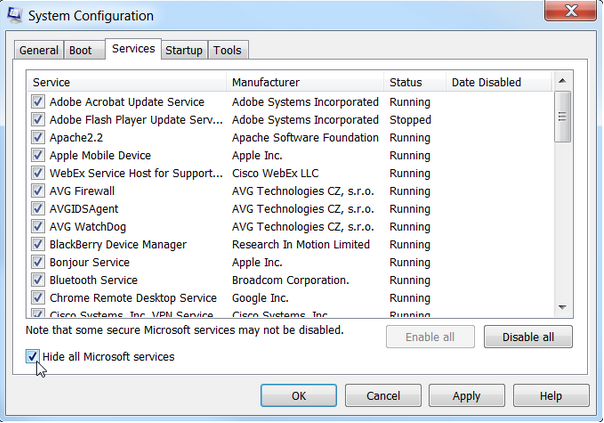Confirm with the OK button
This screenshot has height=423, width=604.
click(299, 396)
